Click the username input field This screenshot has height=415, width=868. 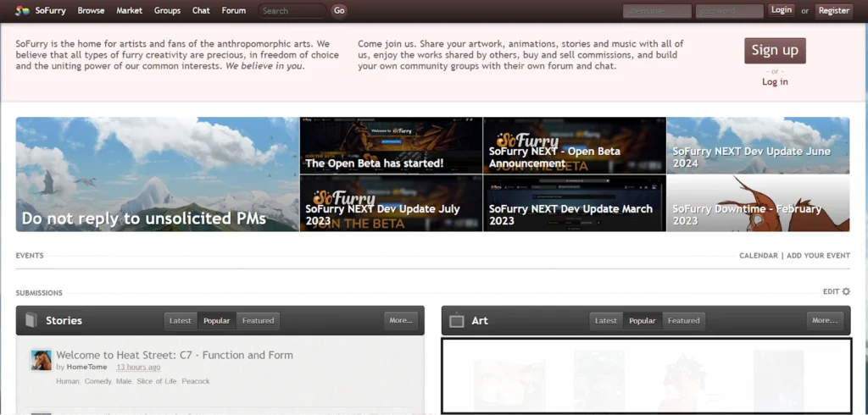pyautogui.click(x=656, y=11)
